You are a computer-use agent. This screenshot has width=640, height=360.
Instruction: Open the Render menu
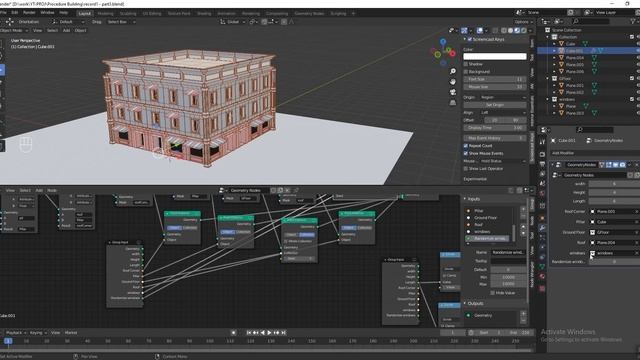point(29,13)
